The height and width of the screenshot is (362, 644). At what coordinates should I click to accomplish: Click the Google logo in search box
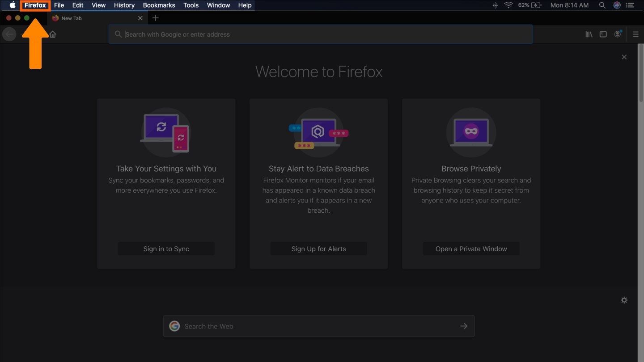click(x=174, y=326)
